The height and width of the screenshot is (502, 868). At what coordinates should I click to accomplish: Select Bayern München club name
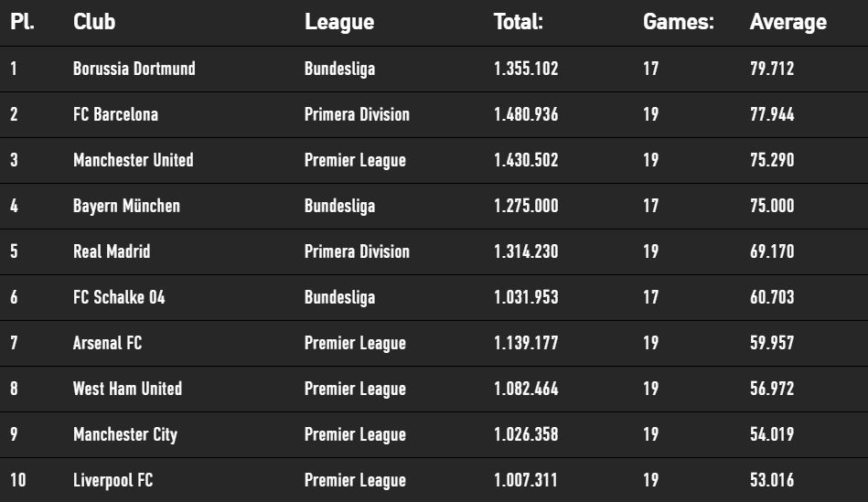(x=127, y=207)
